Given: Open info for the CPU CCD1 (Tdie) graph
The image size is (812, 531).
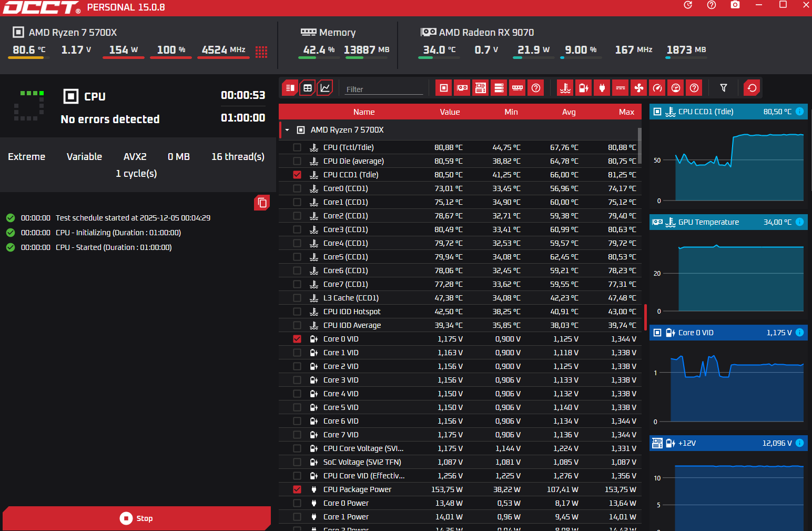Looking at the screenshot, I should pyautogui.click(x=799, y=112).
